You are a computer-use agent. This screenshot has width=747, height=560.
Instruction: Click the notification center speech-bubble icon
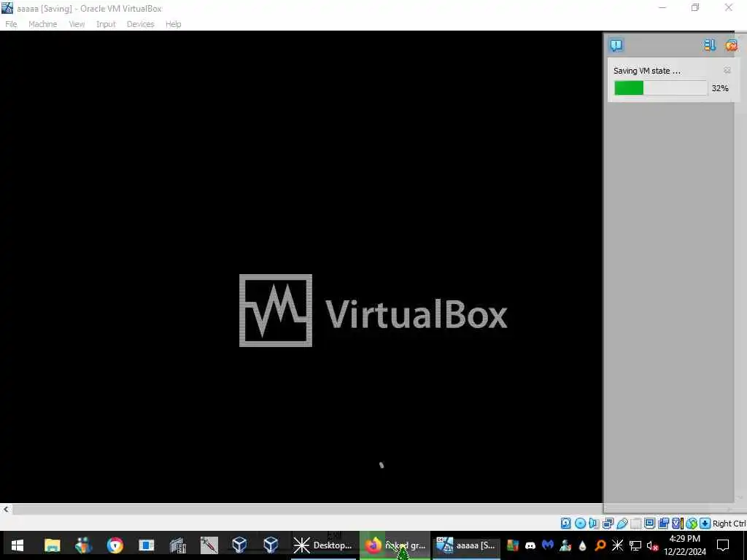coord(616,45)
